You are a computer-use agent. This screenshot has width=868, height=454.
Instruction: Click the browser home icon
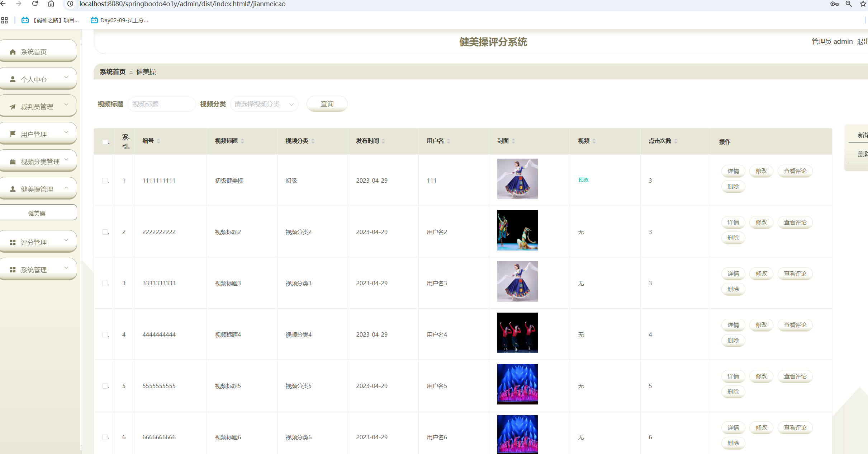51,4
